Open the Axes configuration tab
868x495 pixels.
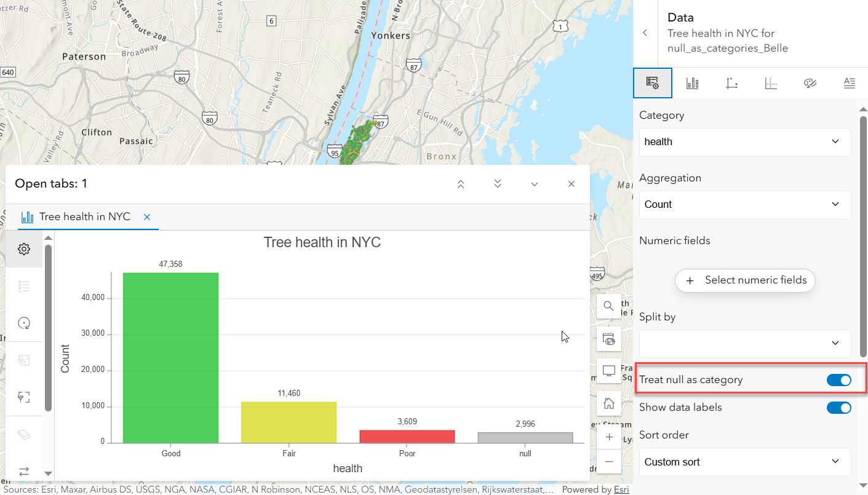731,82
